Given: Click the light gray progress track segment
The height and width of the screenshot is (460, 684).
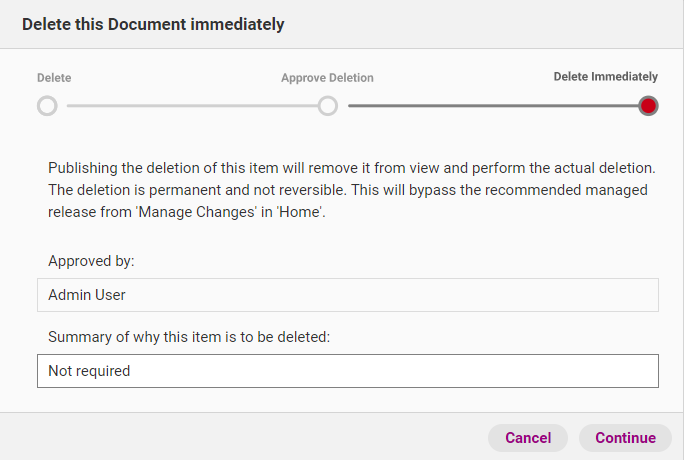Looking at the screenshot, I should pyautogui.click(x=192, y=106).
